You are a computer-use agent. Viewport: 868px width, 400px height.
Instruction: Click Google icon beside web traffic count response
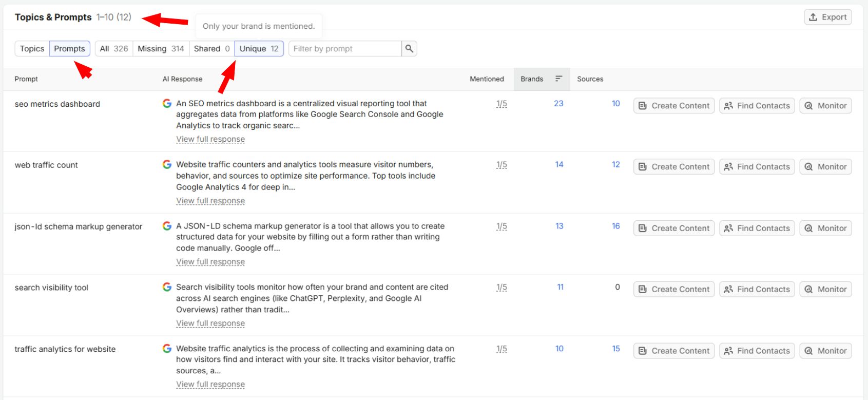167,165
